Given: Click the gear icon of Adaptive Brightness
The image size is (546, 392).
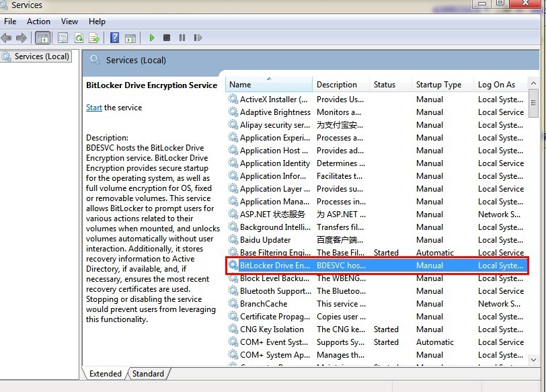Looking at the screenshot, I should (x=233, y=112).
